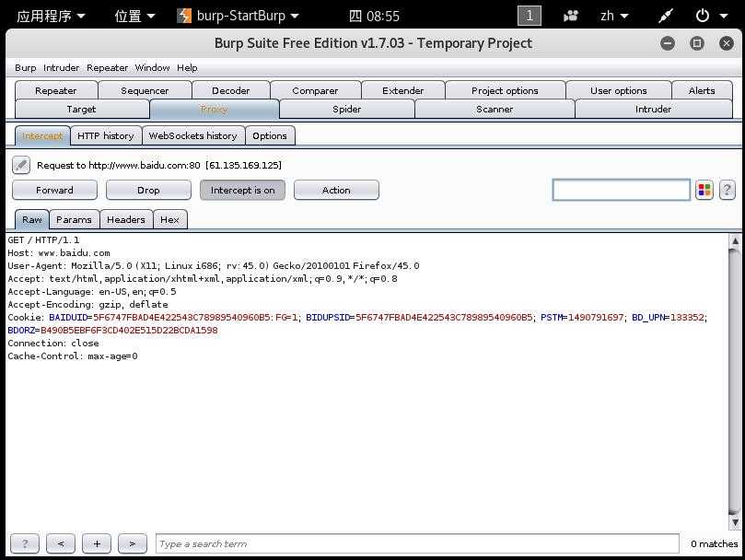Switch to the User options tab
The width and height of the screenshot is (745, 560).
(x=619, y=90)
